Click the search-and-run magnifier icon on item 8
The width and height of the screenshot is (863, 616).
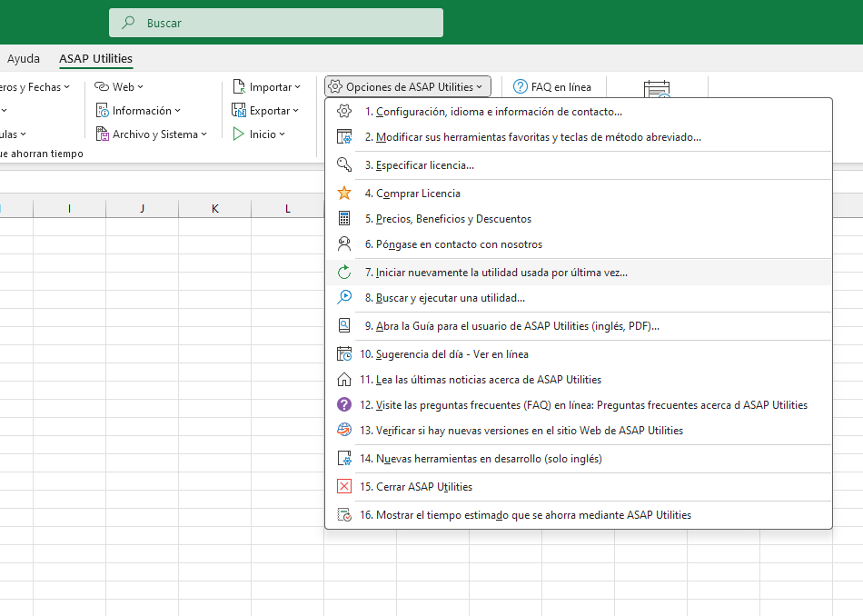click(x=344, y=297)
